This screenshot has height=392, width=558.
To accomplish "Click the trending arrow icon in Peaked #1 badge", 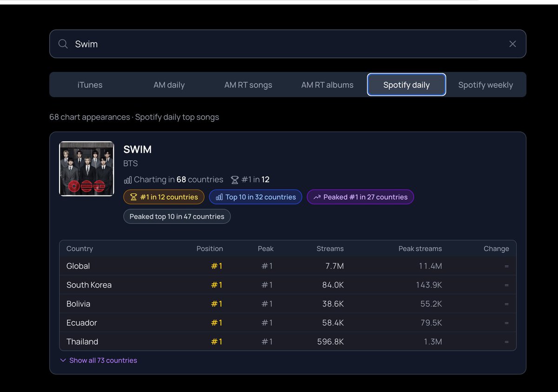I will pyautogui.click(x=317, y=197).
